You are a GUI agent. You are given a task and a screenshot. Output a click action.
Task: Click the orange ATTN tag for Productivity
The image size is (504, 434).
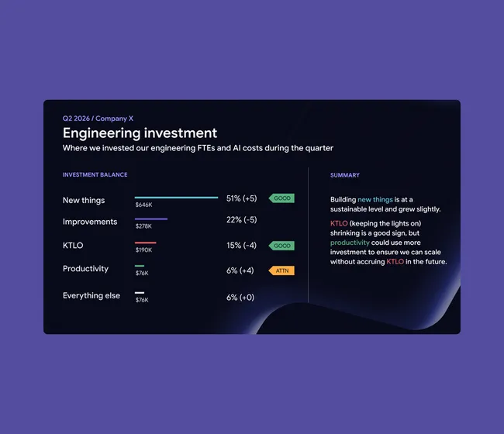click(x=281, y=270)
